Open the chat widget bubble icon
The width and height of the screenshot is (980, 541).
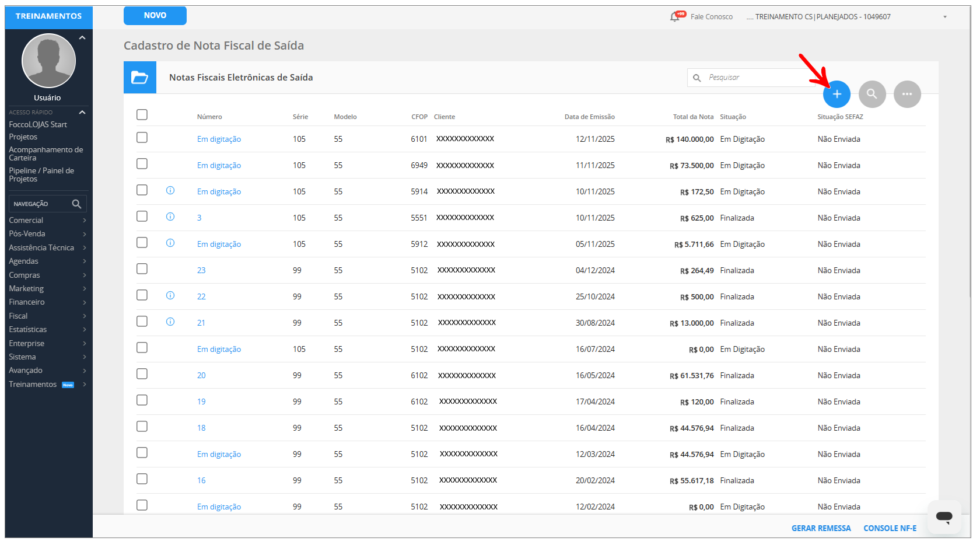pyautogui.click(x=944, y=516)
